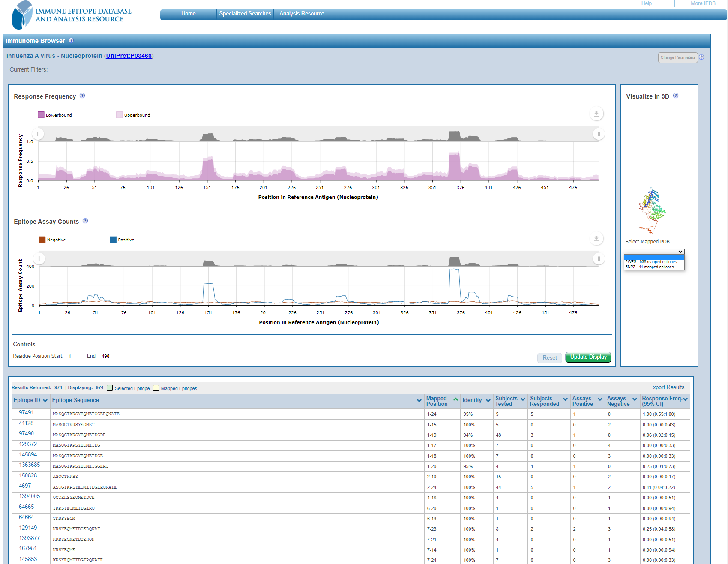Click help icon beside Change Parameters
728x564 pixels.
(x=701, y=57)
